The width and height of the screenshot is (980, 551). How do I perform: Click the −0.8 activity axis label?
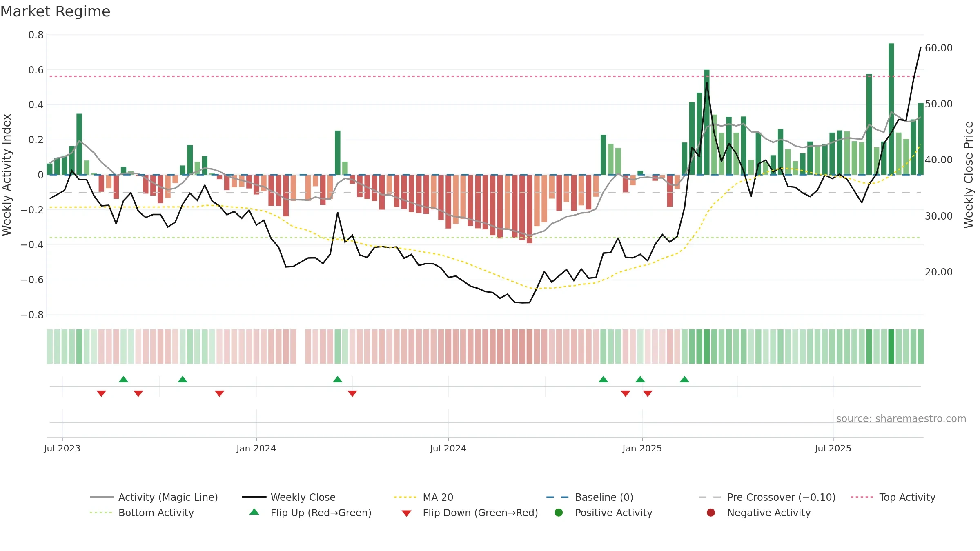click(32, 315)
